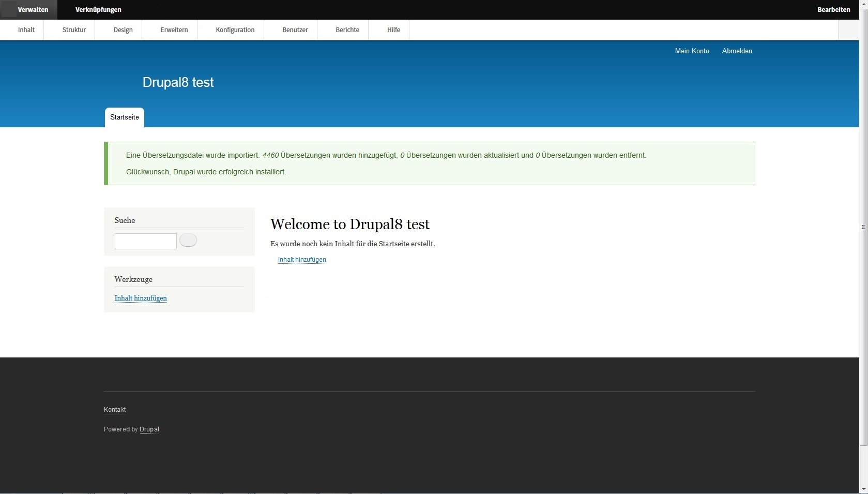Screen dimensions: 868x494
Task: Open the Verwalten toolbar tab
Action: click(x=28, y=10)
